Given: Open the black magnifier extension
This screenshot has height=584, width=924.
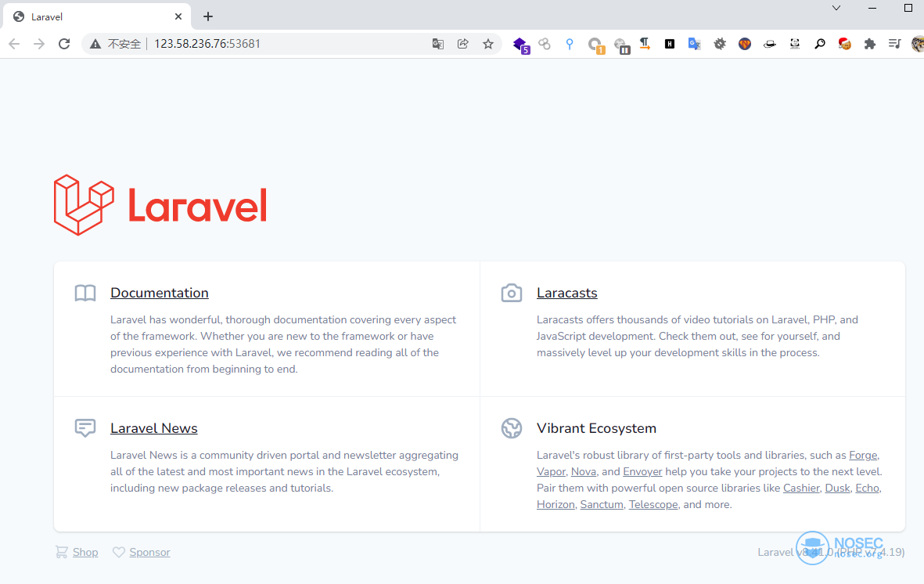Looking at the screenshot, I should click(820, 44).
